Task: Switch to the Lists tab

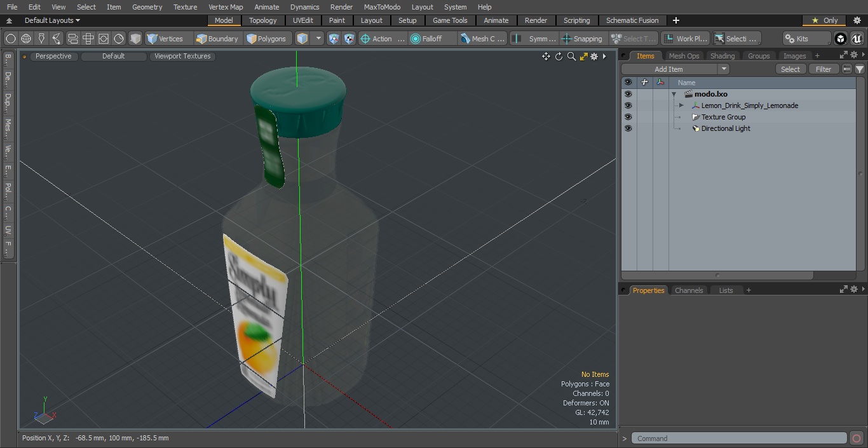Action: (726, 290)
